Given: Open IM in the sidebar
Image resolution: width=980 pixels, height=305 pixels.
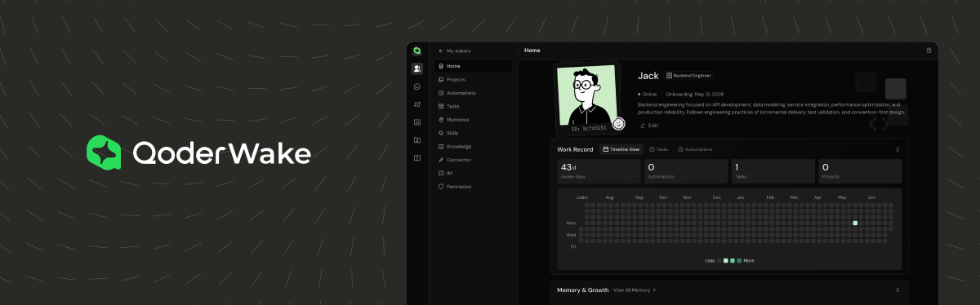Looking at the screenshot, I should (474, 173).
